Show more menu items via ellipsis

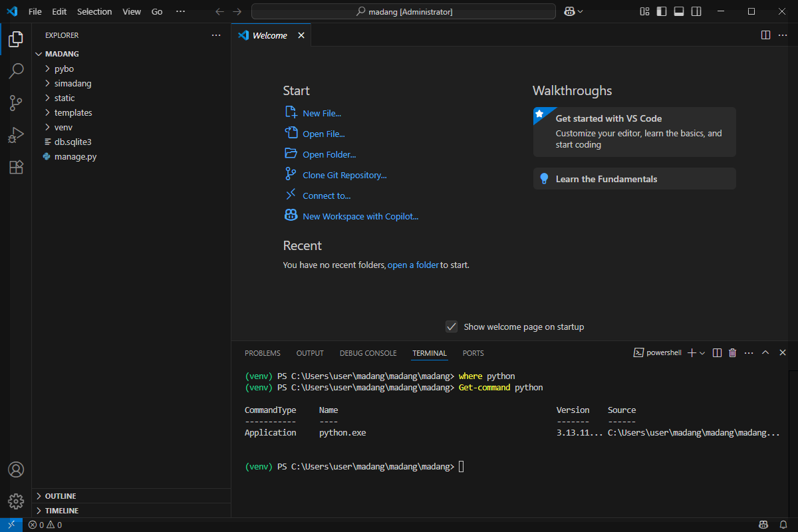(180, 11)
